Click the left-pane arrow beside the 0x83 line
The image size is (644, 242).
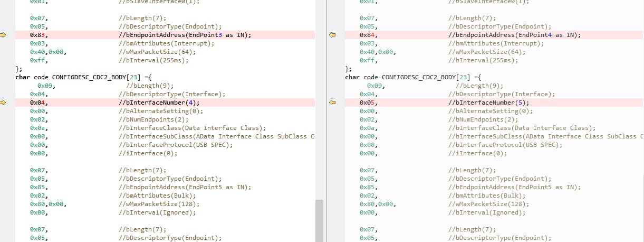3,35
